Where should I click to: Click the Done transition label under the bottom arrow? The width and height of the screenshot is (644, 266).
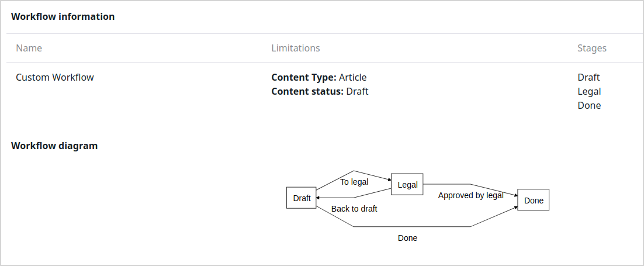point(407,238)
